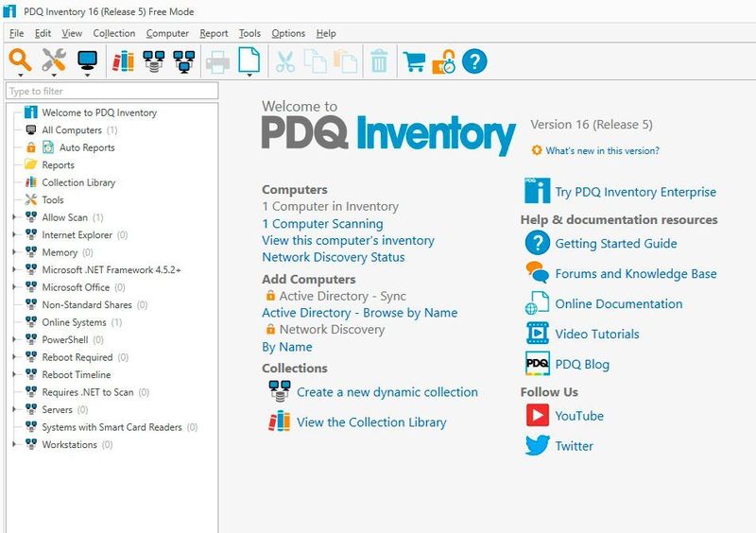The image size is (756, 533).
Task: Click Try PDQ Inventory Enterprise link
Action: click(635, 192)
